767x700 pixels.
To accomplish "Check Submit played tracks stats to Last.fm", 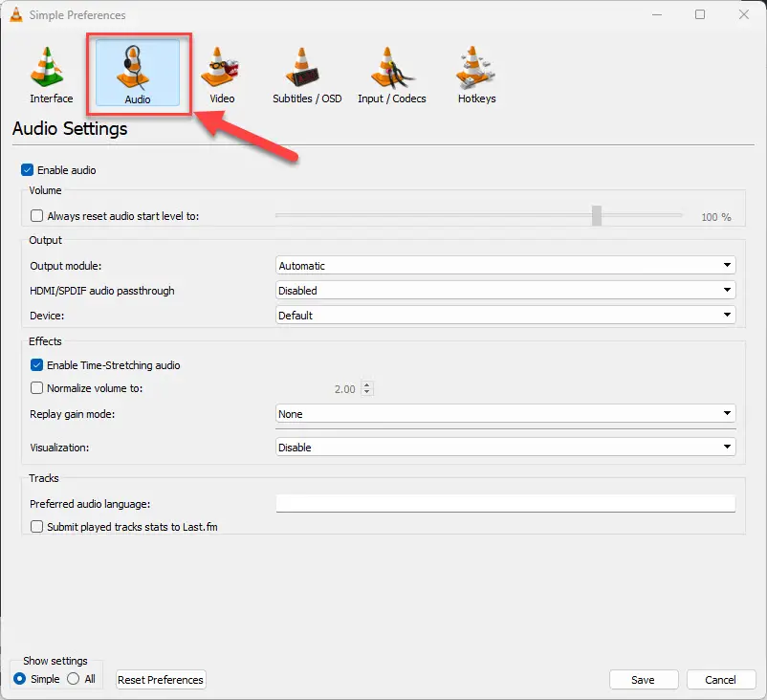I will 37,527.
